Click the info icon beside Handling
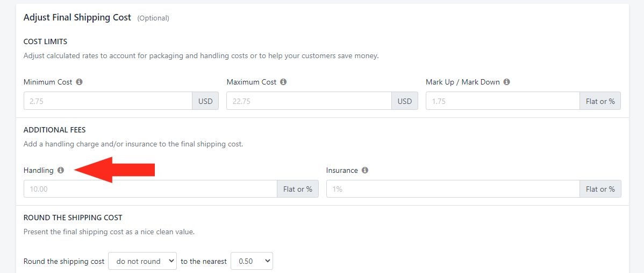 coord(61,170)
